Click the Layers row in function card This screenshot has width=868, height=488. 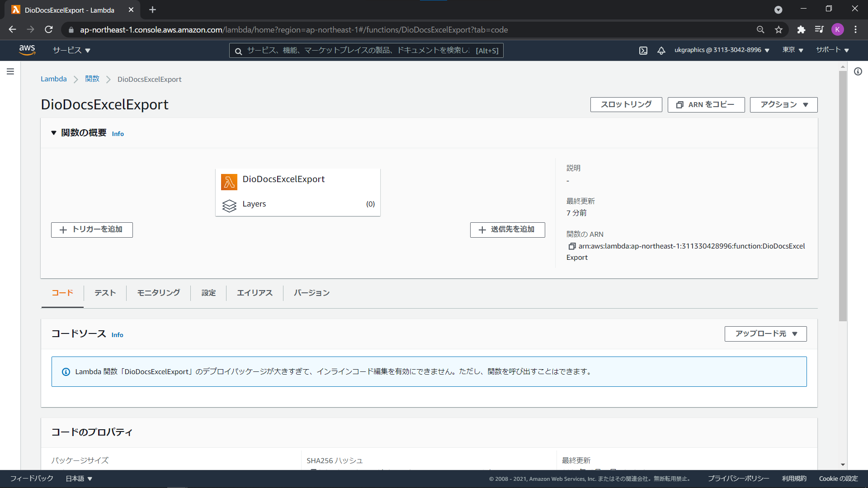[x=298, y=204]
